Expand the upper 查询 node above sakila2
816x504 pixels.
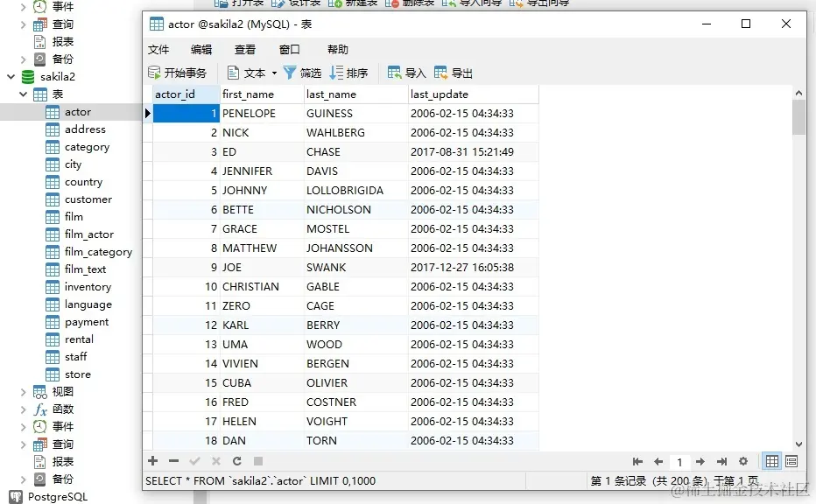point(23,24)
